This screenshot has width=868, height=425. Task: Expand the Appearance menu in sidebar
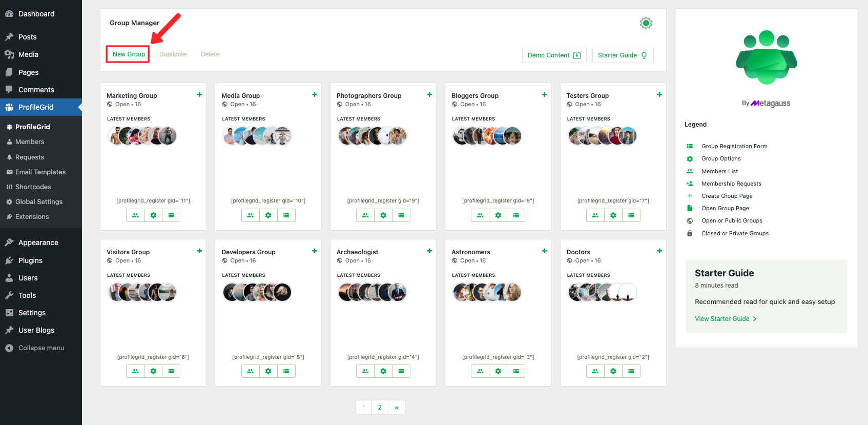(x=38, y=243)
